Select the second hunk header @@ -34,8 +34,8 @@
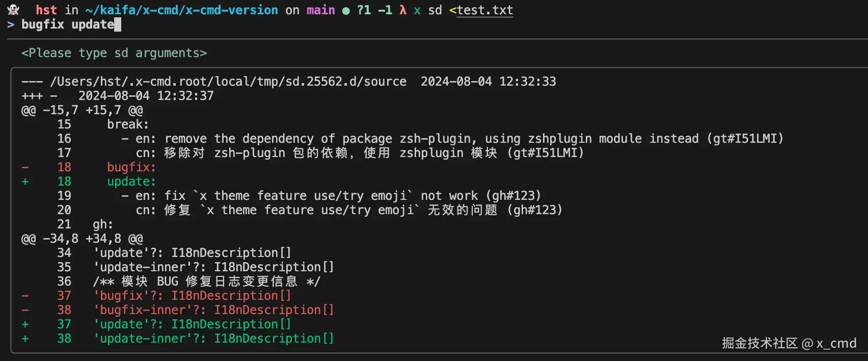Viewport: 868px width, 361px height. 82,239
